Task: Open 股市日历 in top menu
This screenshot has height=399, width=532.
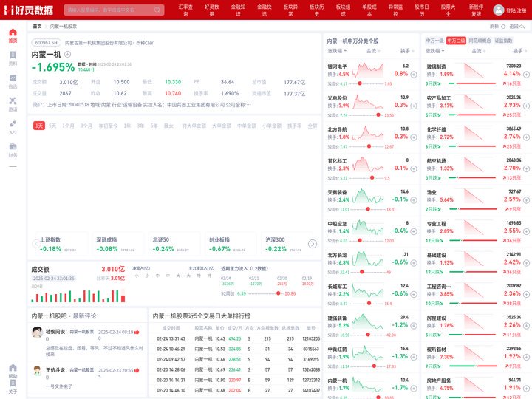Action: tap(422, 10)
